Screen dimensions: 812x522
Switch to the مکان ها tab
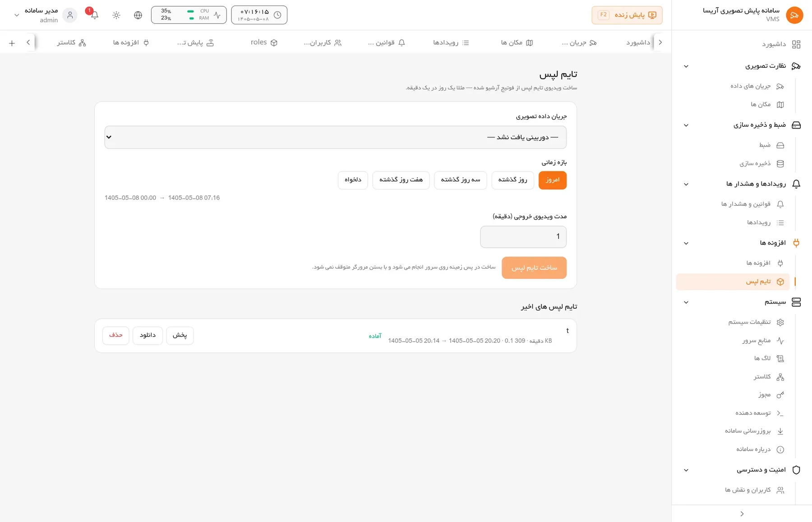pos(517,42)
